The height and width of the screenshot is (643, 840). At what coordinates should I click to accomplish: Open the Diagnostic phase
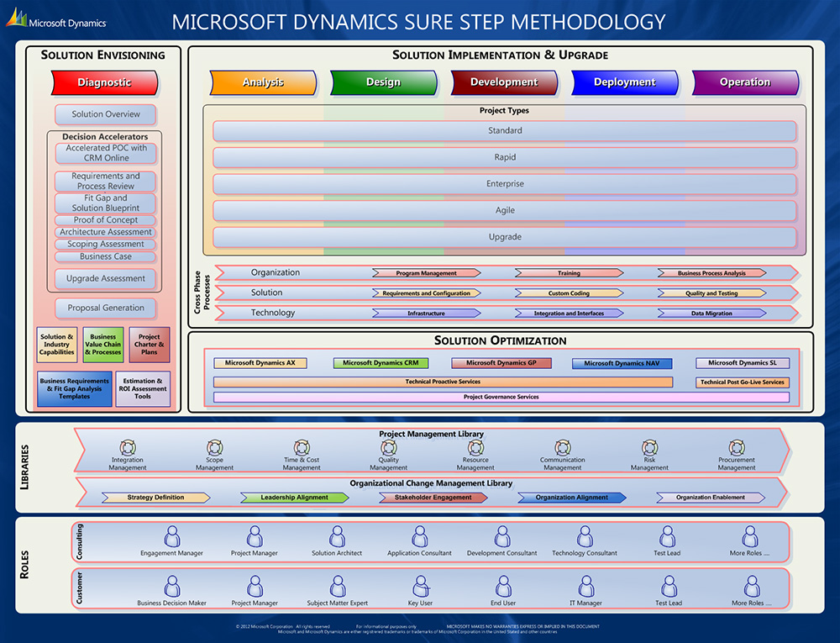(x=105, y=82)
